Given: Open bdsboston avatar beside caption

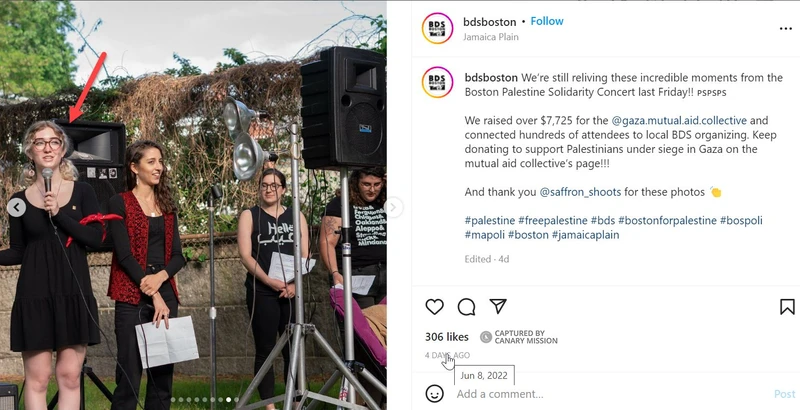Looking at the screenshot, I should pos(437,82).
